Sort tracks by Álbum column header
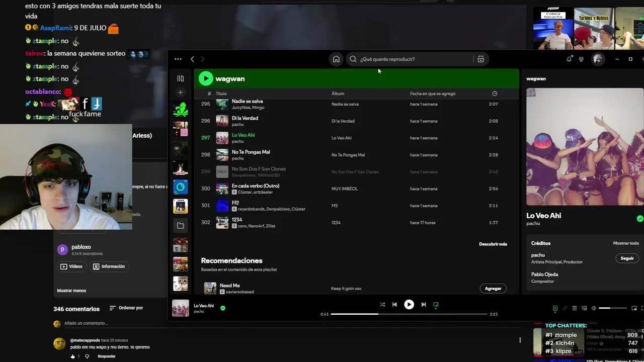This screenshot has width=644, height=362. click(338, 94)
